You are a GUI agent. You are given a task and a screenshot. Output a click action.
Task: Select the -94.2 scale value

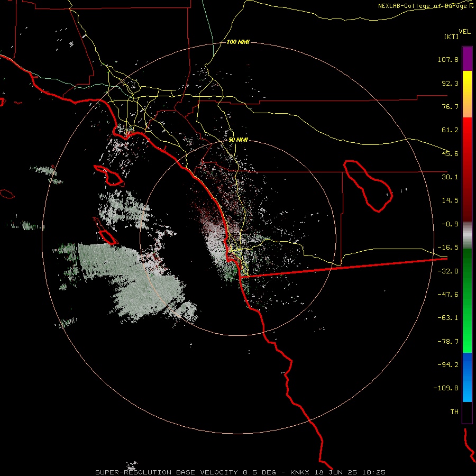tap(448, 364)
